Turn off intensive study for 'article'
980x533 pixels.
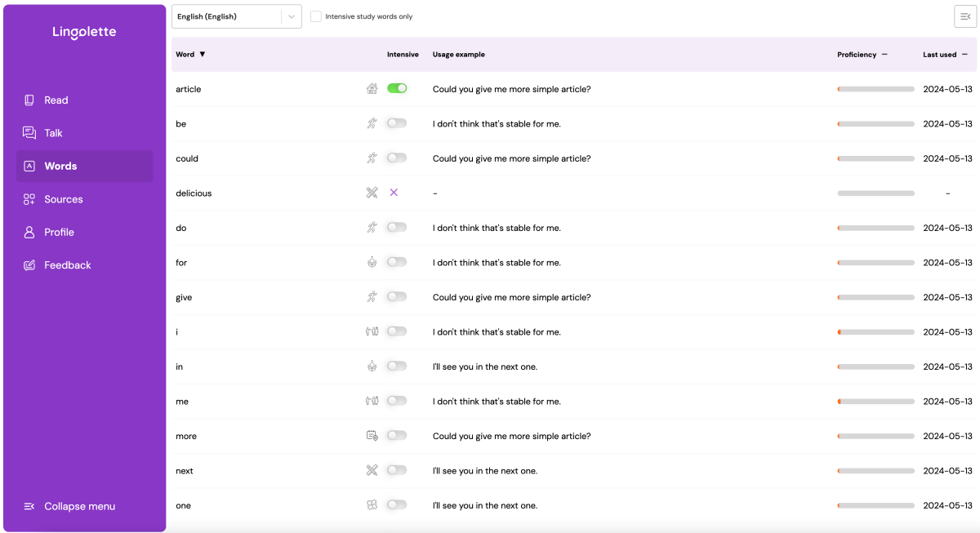tap(397, 88)
